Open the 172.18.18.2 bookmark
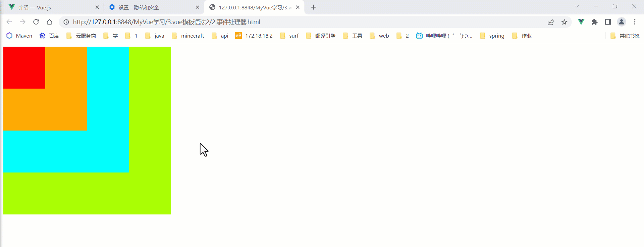This screenshot has height=247, width=644. tap(254, 36)
